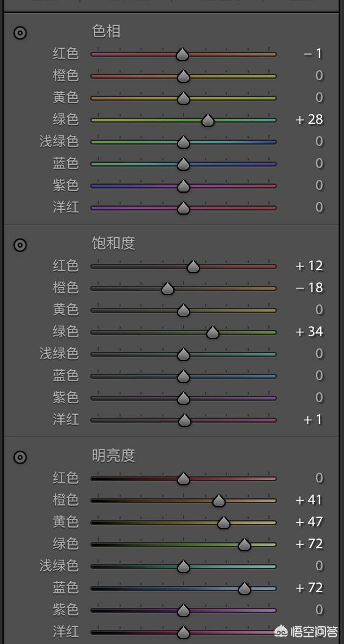Image resolution: width=344 pixels, height=644 pixels.
Task: Click the 红色 saturation slider handle
Action: tap(193, 266)
